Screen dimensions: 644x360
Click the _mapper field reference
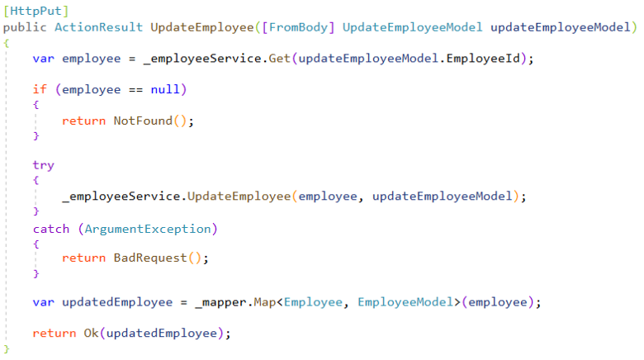click(x=223, y=302)
